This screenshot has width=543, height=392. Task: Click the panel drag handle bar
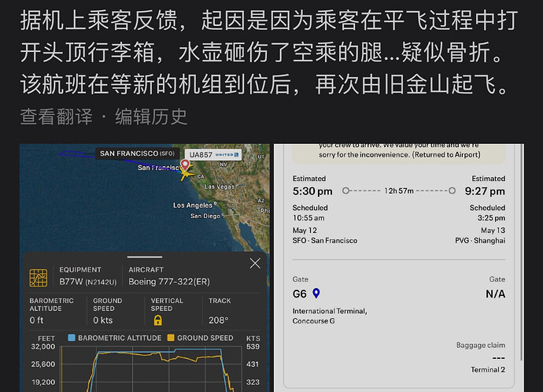coord(145,257)
